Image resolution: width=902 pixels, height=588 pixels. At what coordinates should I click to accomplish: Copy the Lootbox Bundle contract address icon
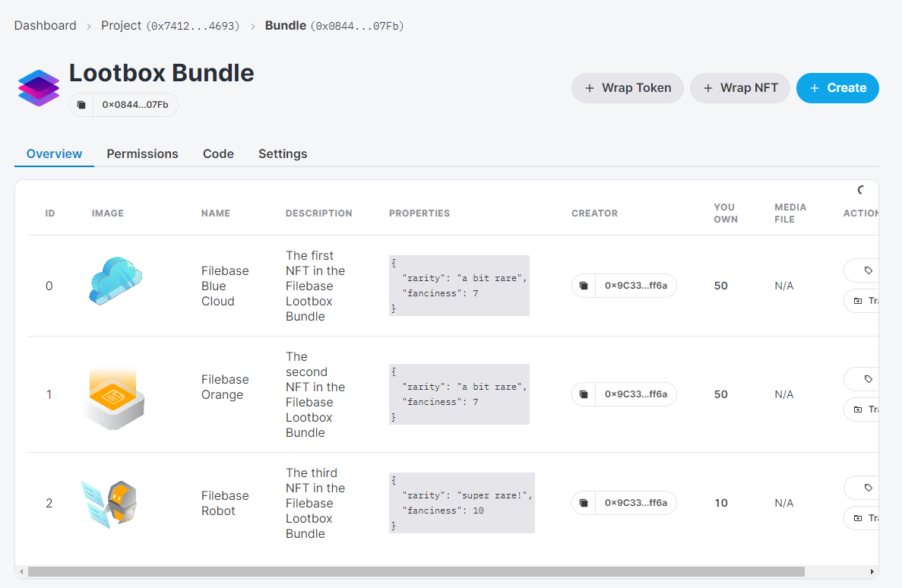pyautogui.click(x=81, y=105)
